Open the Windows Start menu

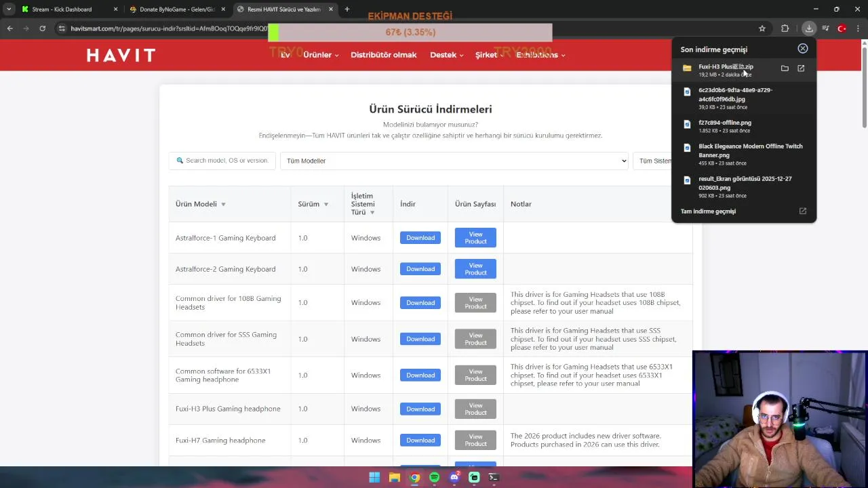tap(374, 477)
